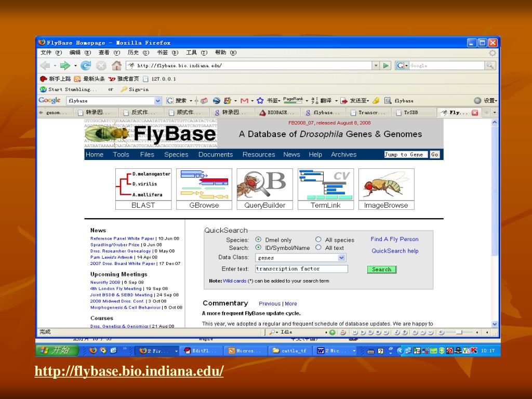Click the play button in the status bar player
532x399 pixels.
363,332
